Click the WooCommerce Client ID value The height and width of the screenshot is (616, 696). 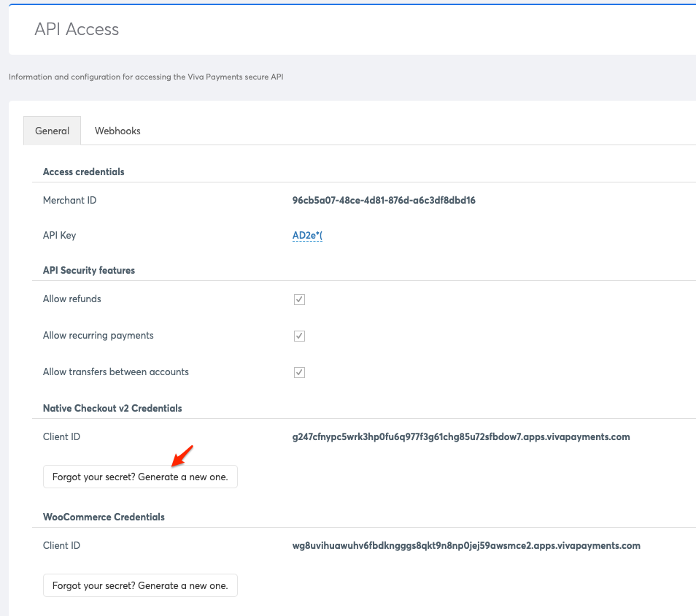pos(465,545)
